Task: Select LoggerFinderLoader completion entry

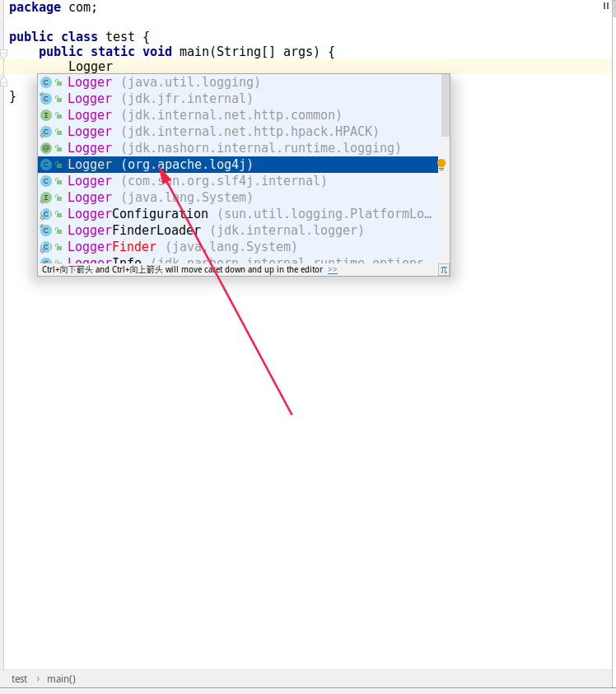Action: (x=238, y=231)
